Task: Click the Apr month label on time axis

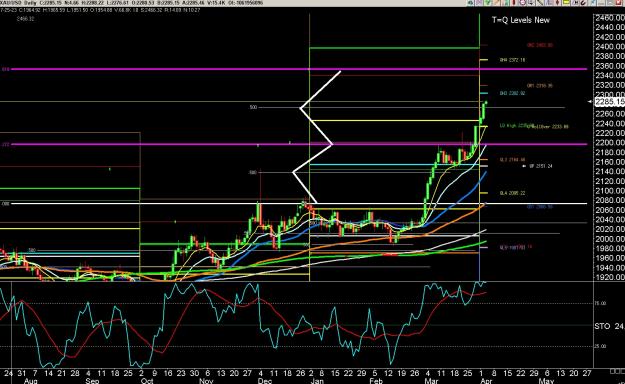Action: point(486,381)
